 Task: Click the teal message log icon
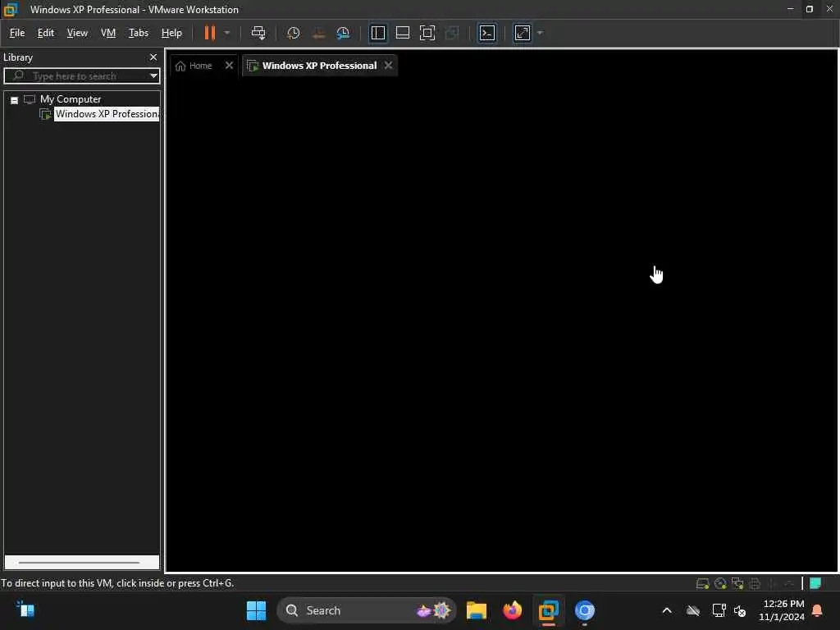(x=815, y=583)
